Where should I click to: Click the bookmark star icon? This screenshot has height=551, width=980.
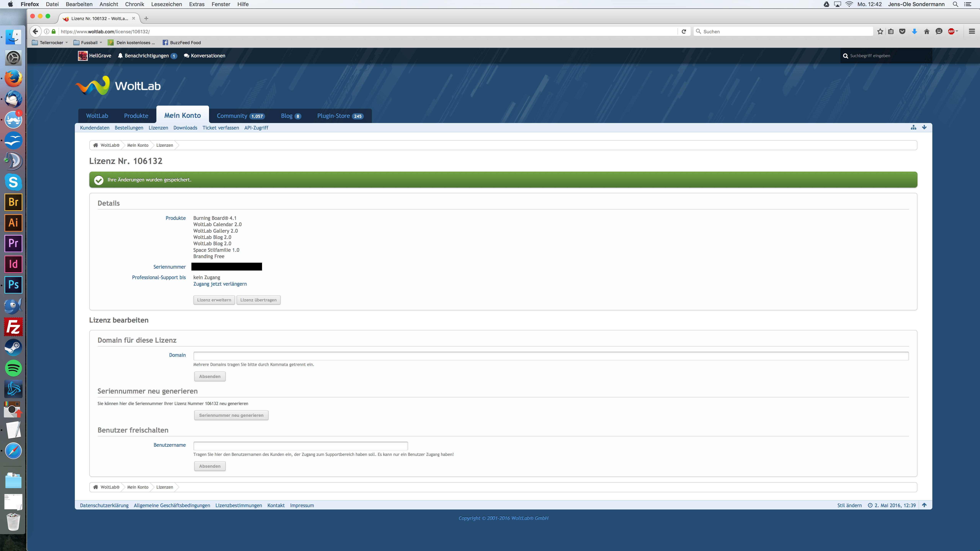coord(880,32)
